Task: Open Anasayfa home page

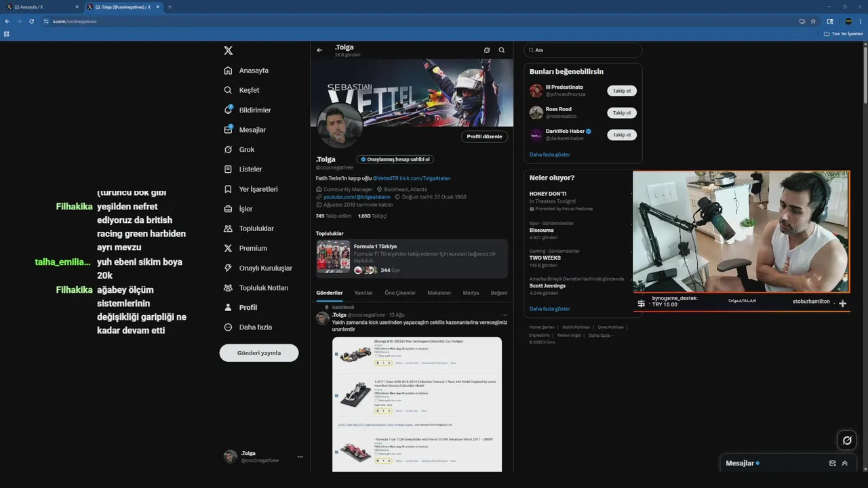Action: tap(246, 70)
